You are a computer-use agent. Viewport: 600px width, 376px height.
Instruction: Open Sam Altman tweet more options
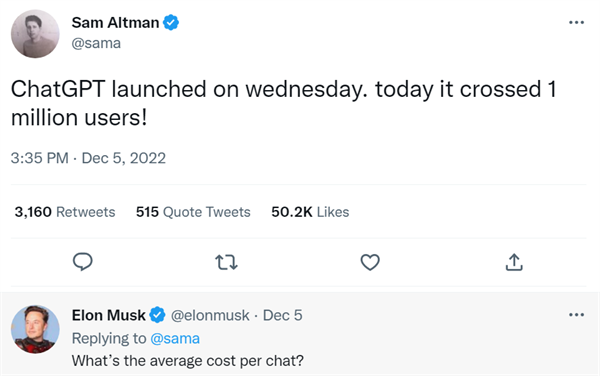click(576, 23)
